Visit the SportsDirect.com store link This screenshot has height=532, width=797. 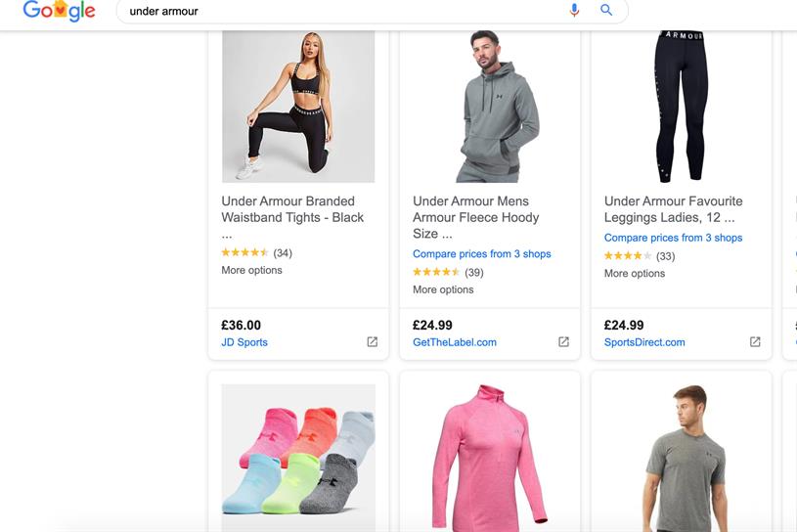pyautogui.click(x=644, y=342)
